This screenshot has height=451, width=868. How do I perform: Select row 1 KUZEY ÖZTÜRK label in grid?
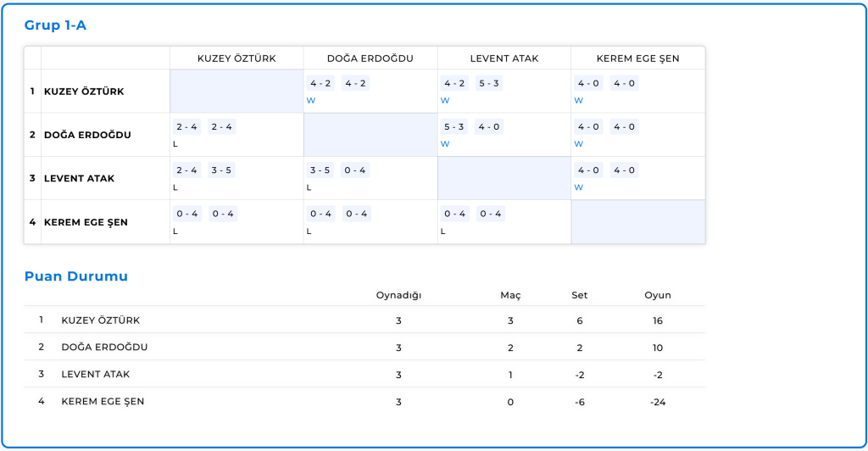click(84, 92)
